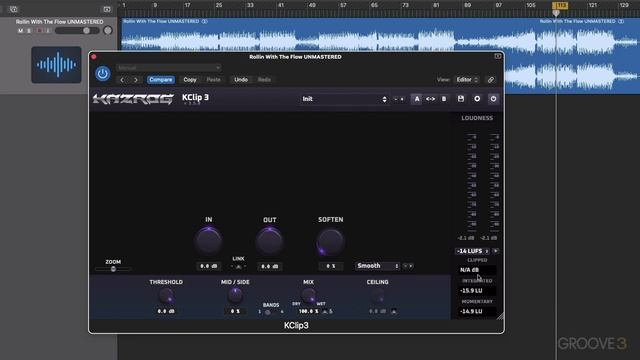
Task: Mute the Rollin With The Flow track
Action: (x=20, y=31)
